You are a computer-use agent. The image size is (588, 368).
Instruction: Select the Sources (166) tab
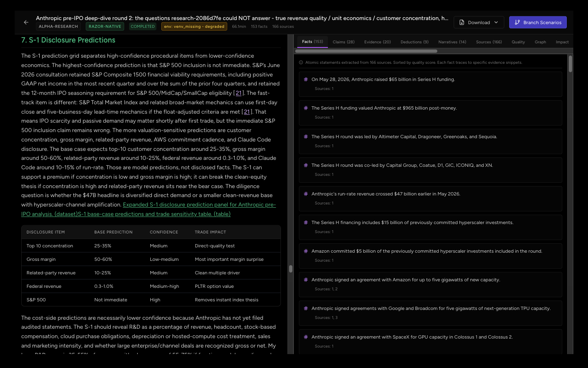(489, 42)
